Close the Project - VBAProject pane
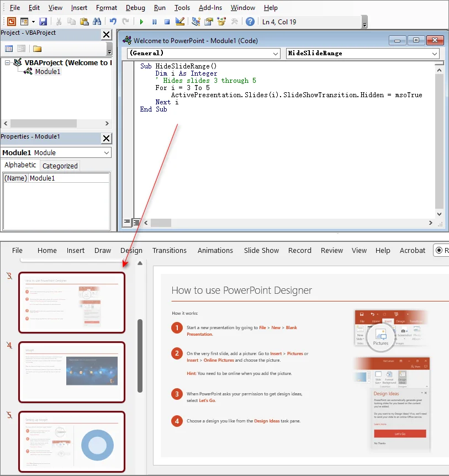 (x=106, y=35)
